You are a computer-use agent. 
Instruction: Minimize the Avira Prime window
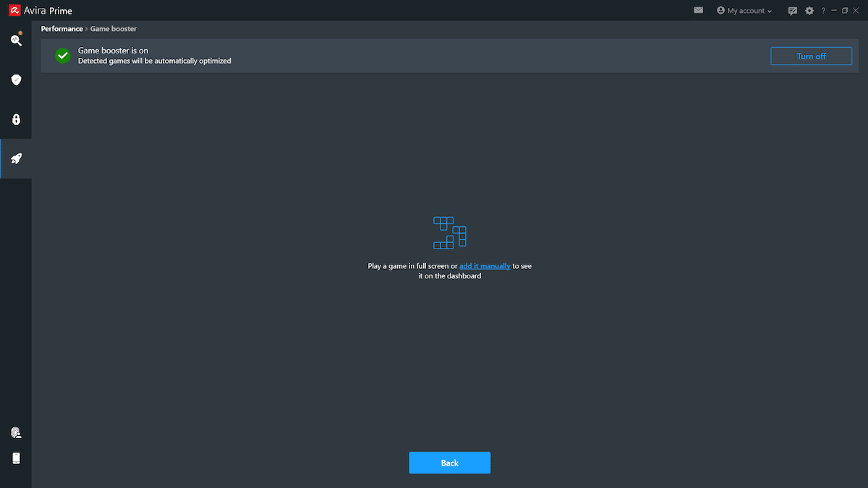point(833,10)
